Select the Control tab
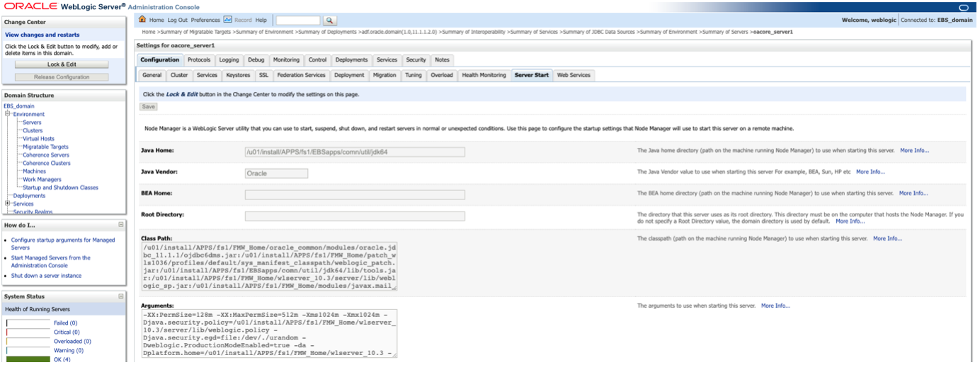The width and height of the screenshot is (980, 365). 317,60
